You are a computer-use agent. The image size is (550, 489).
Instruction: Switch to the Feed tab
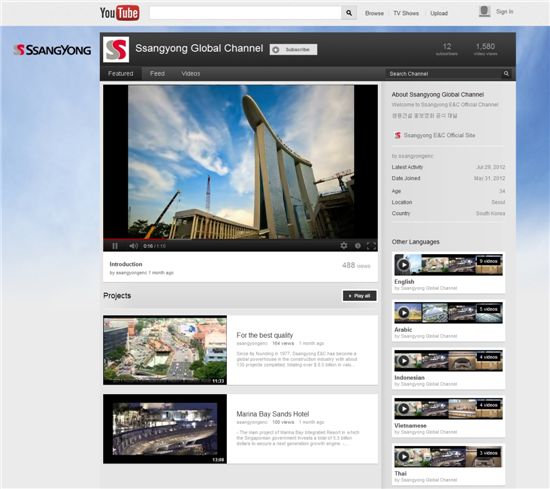point(157,74)
